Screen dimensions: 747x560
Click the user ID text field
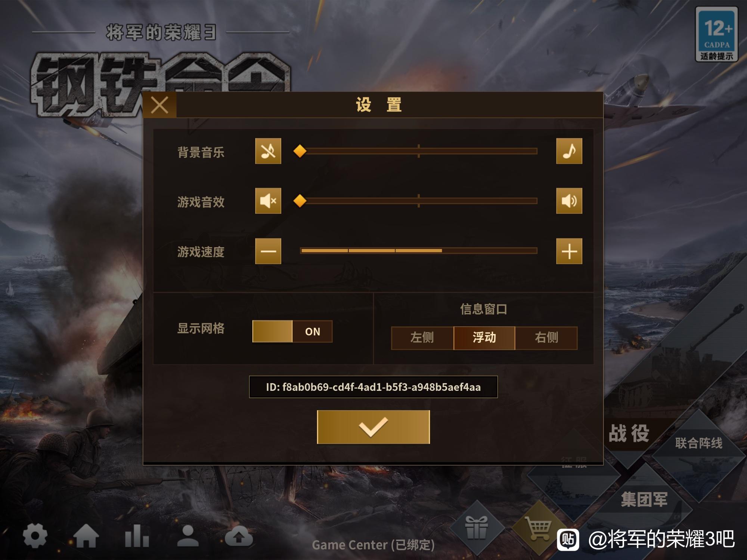point(373,387)
